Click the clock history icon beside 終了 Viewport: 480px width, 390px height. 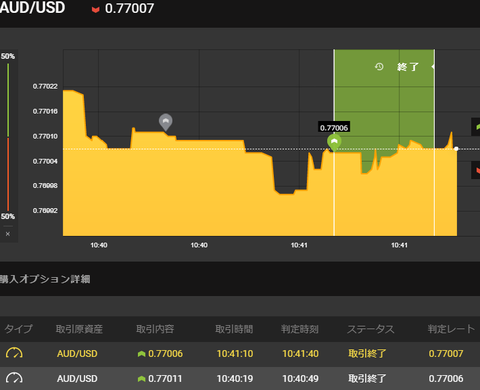pyautogui.click(x=379, y=67)
